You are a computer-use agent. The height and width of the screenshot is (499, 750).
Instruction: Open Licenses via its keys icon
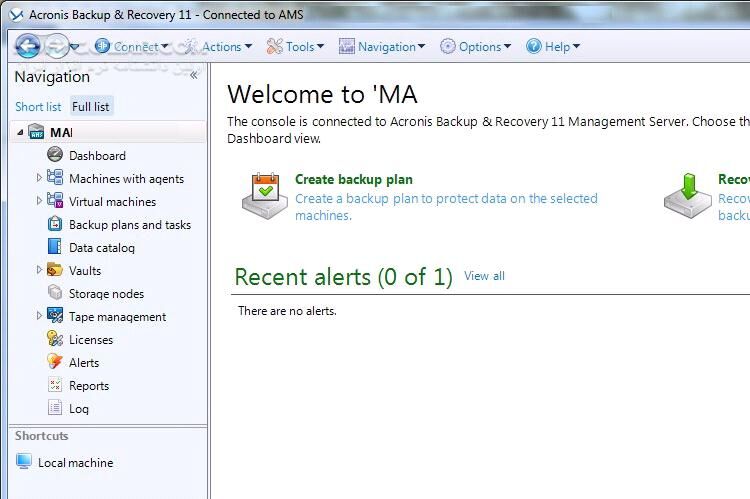[55, 339]
